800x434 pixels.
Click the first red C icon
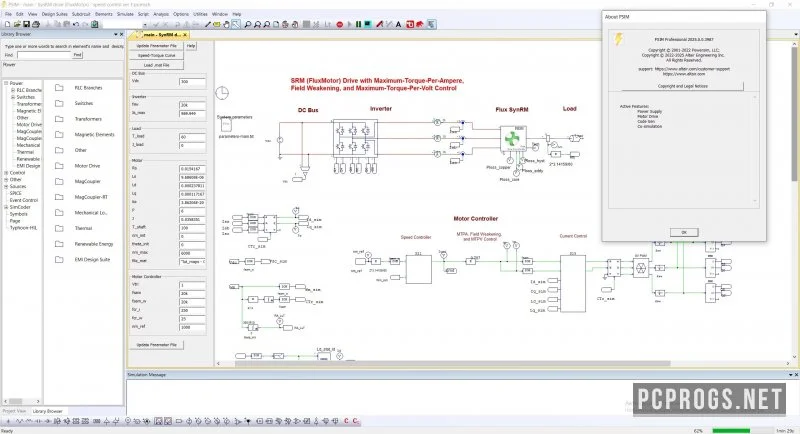click(x=346, y=421)
